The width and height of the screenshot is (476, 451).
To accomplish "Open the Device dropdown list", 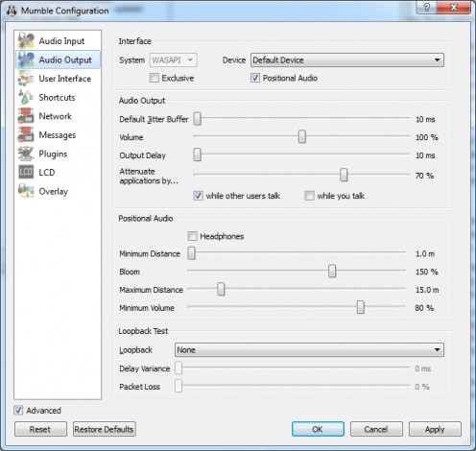I will (x=347, y=60).
